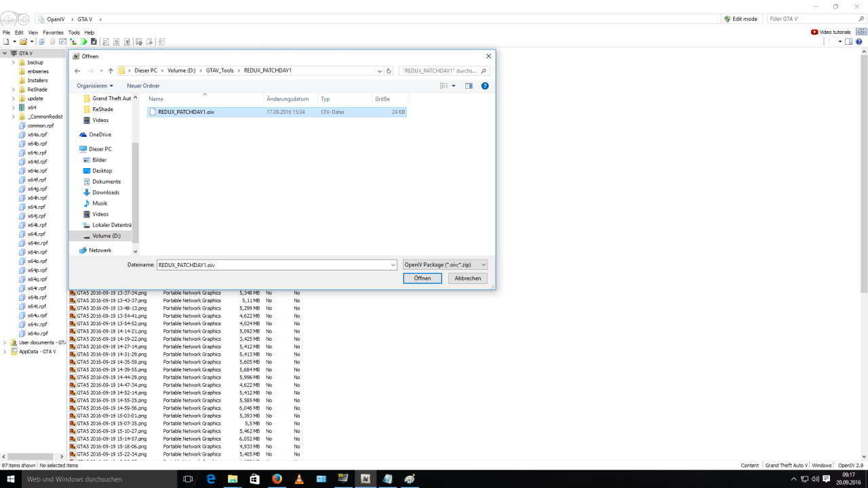Open File Explorer from taskbar
This screenshot has height=488, width=868.
pyautogui.click(x=233, y=479)
